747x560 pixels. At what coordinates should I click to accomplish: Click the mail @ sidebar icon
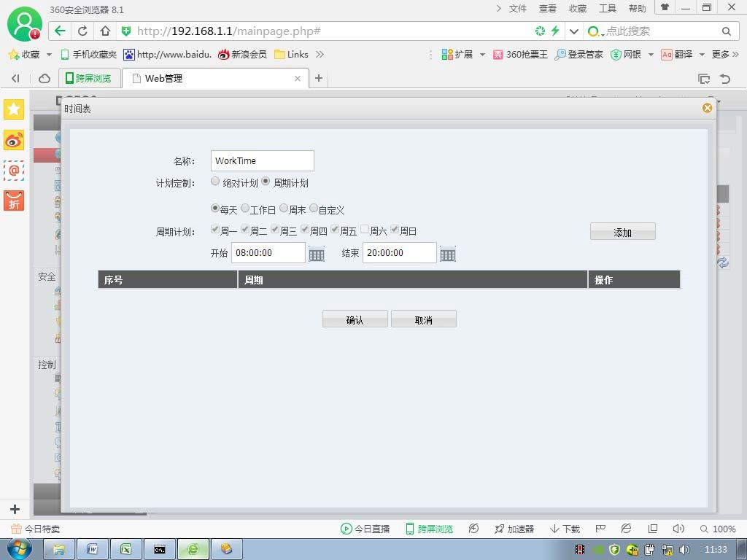coord(14,170)
